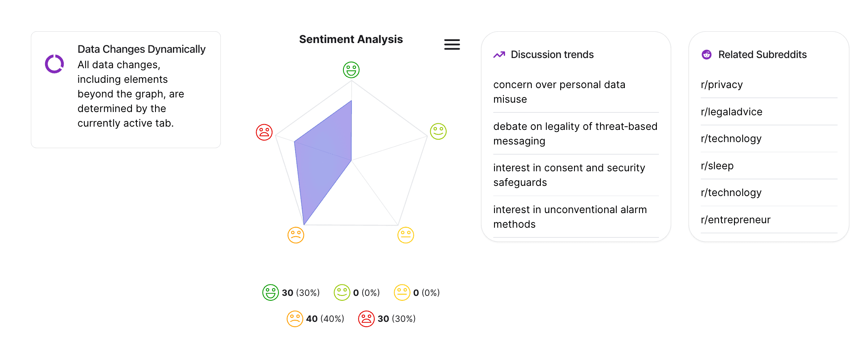Click the light-green smiling face on radar chart
The height and width of the screenshot is (345, 868).
click(x=438, y=132)
